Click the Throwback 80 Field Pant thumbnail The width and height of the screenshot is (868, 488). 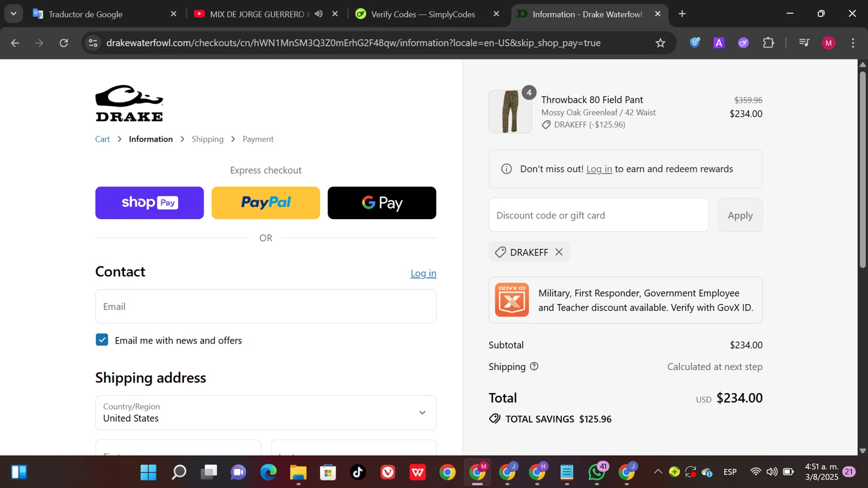click(x=510, y=112)
